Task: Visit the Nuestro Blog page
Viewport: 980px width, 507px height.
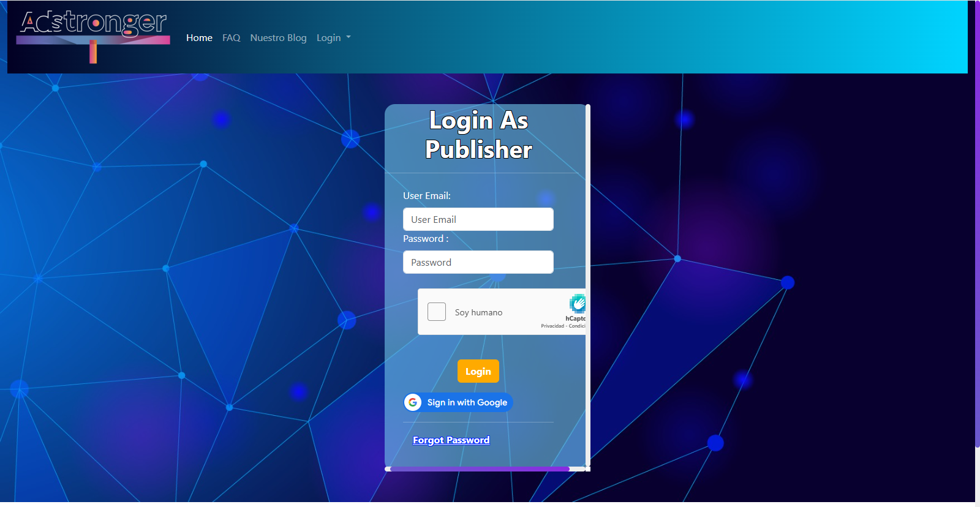Action: pos(278,38)
